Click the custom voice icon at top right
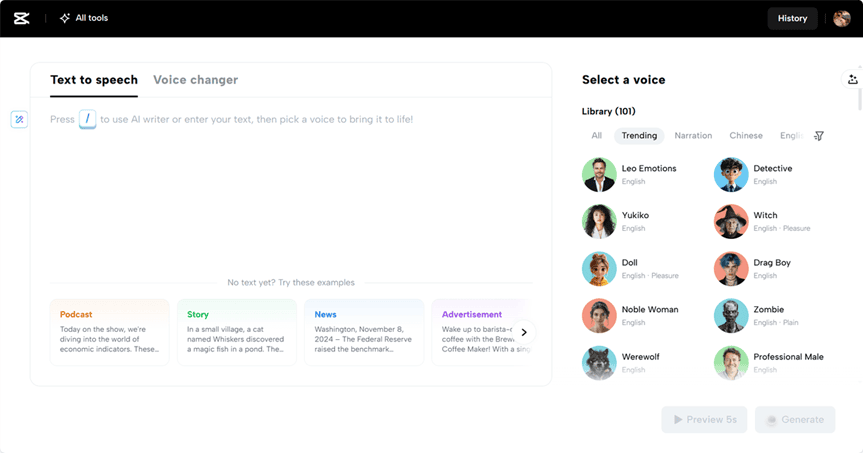The width and height of the screenshot is (863, 453). [852, 80]
